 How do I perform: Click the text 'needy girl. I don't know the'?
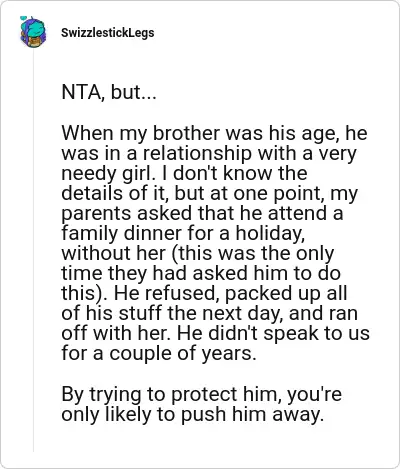[184, 173]
